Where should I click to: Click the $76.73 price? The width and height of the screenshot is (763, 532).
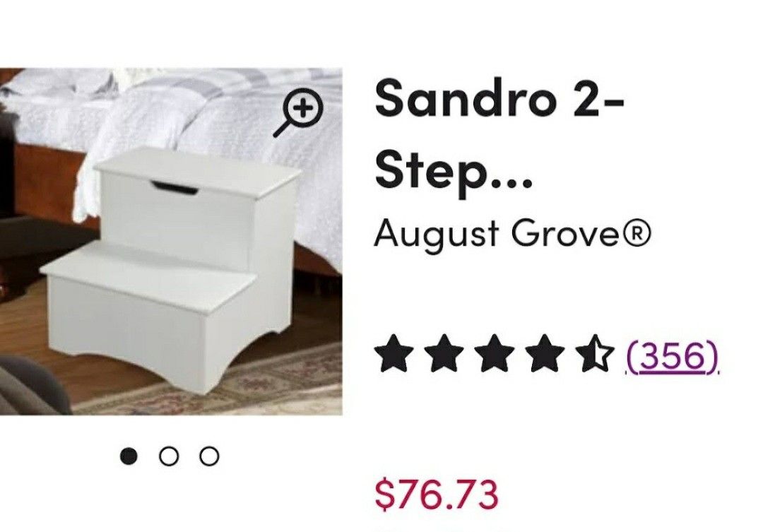437,495
